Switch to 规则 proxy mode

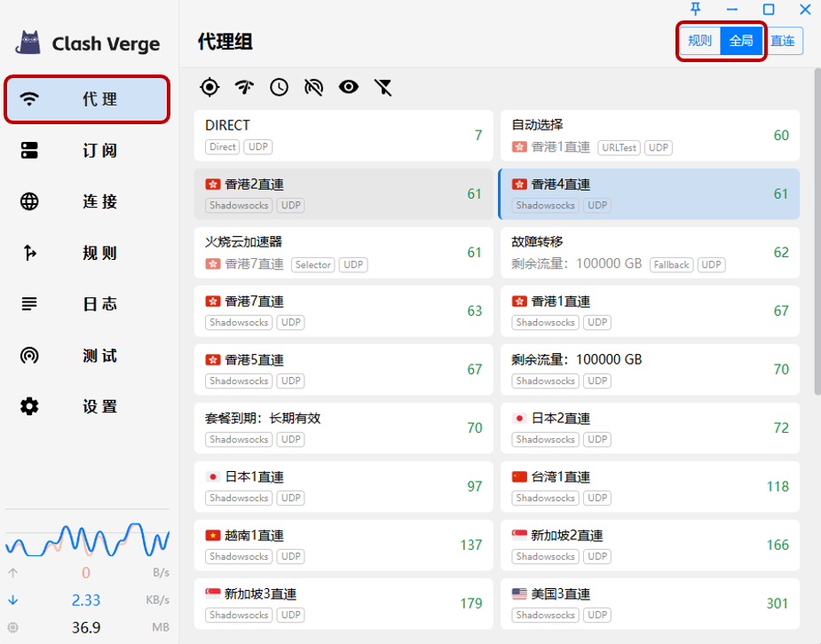[700, 41]
